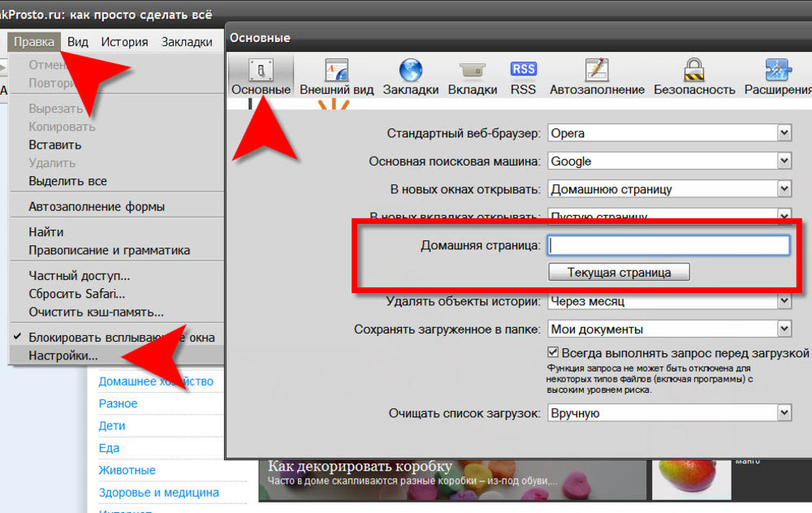This screenshot has width=812, height=513.
Task: Open the Еда category link
Action: pos(109,448)
